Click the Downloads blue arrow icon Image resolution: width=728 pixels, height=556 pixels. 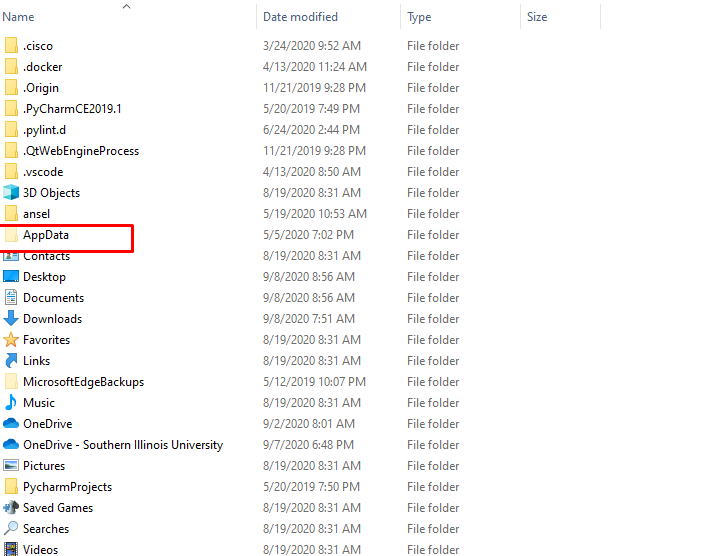(x=11, y=319)
